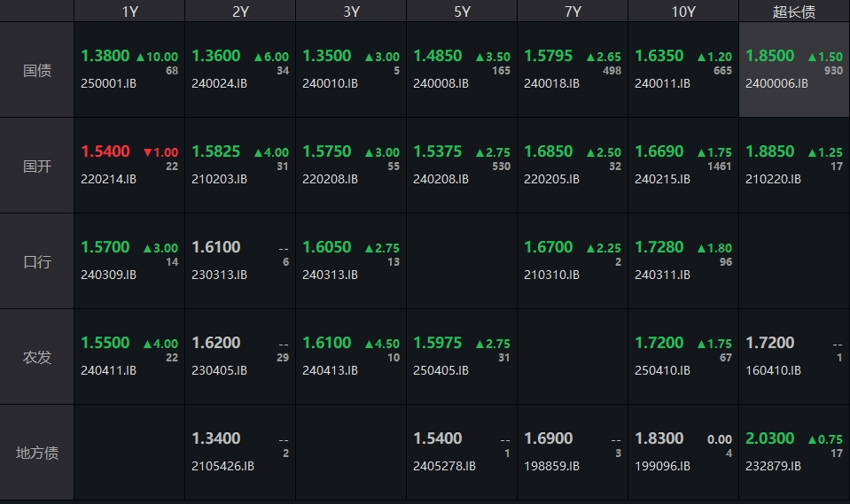The height and width of the screenshot is (504, 850).
Task: Open bond code 240011.IB
Action: pyautogui.click(x=662, y=83)
